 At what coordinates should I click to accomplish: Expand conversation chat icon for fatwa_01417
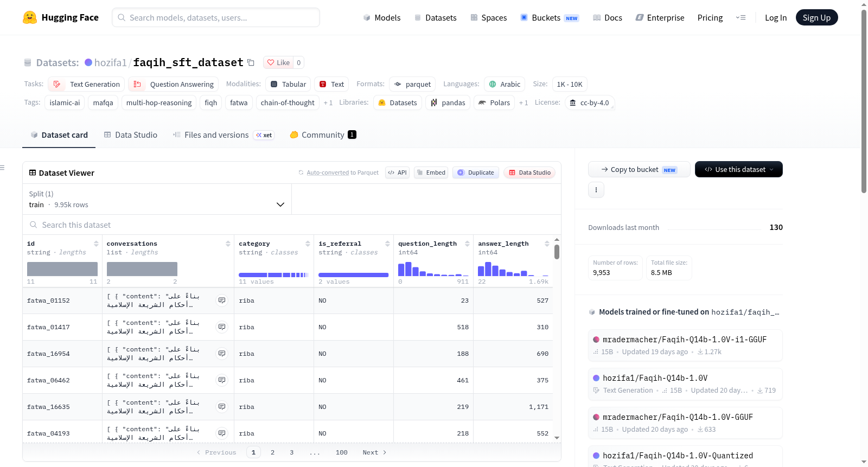coord(222,327)
